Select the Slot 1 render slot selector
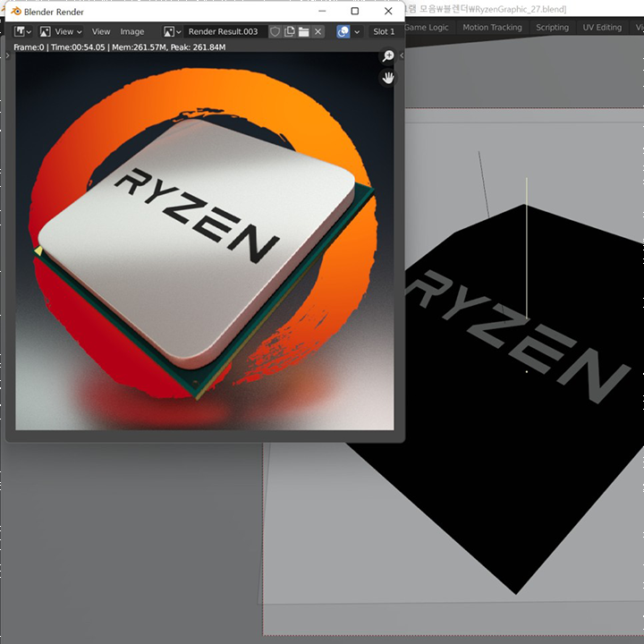 [386, 31]
